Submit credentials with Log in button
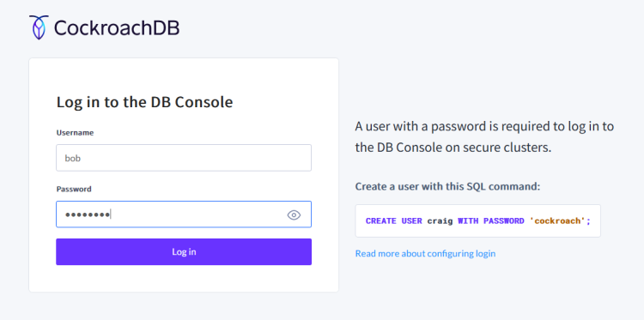644x320 pixels. [184, 252]
